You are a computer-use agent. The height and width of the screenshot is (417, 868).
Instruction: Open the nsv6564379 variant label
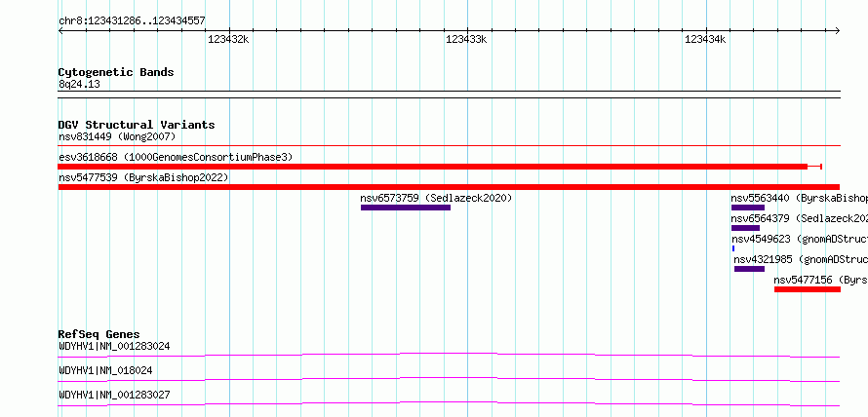point(800,218)
